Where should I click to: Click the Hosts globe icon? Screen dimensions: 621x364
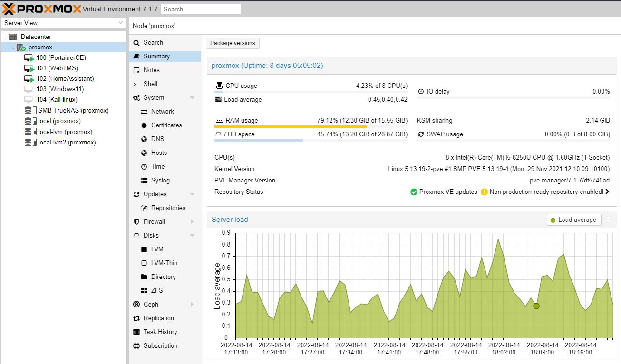pyautogui.click(x=144, y=153)
